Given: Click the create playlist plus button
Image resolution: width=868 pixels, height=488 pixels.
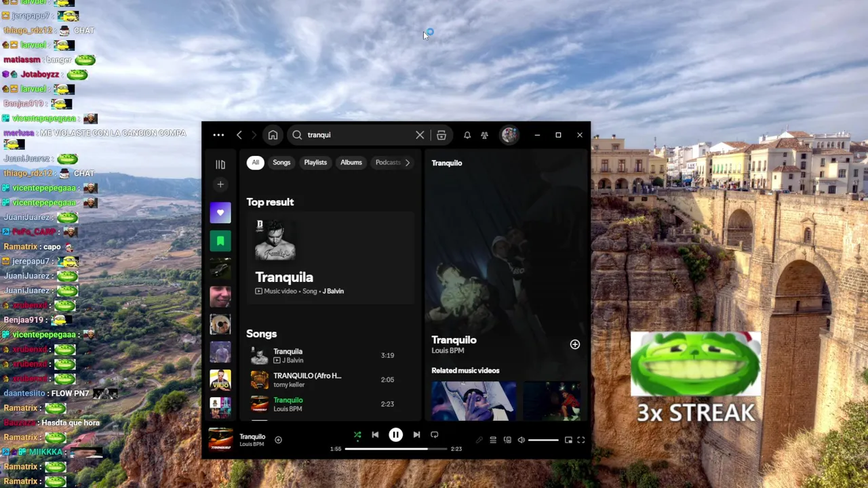Looking at the screenshot, I should click(x=220, y=184).
